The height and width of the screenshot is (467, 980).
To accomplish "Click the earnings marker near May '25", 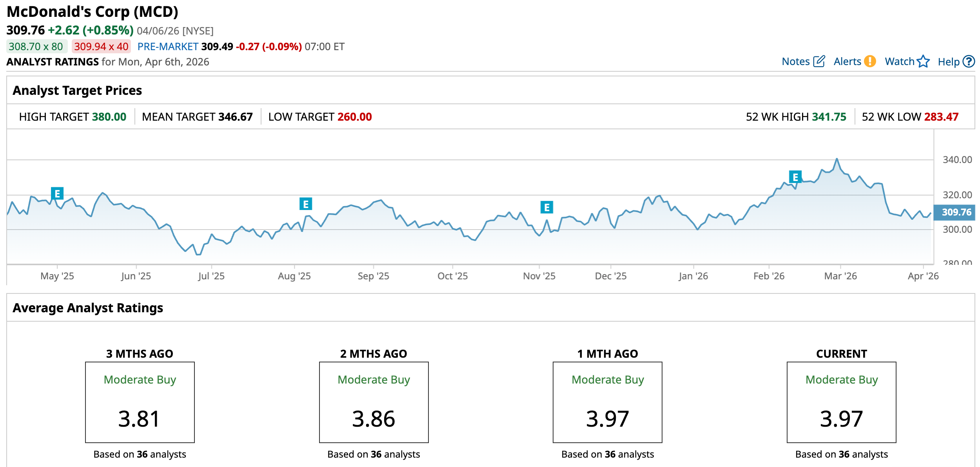I will pyautogui.click(x=57, y=194).
